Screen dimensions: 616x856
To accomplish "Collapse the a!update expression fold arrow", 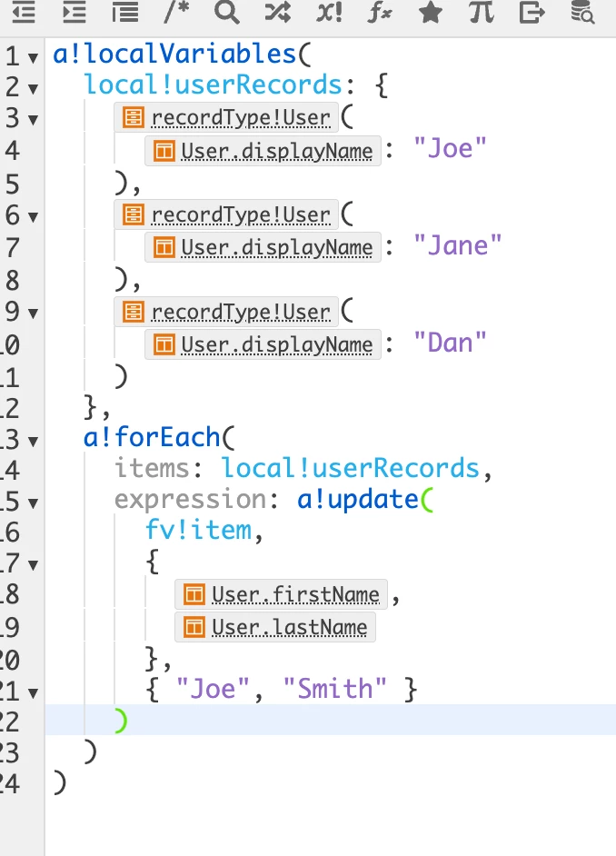I will (34, 503).
